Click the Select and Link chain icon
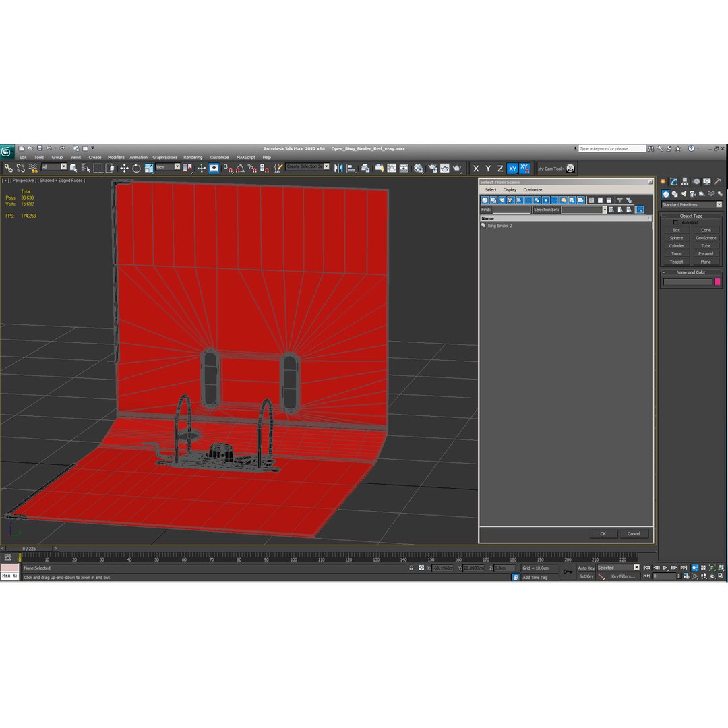This screenshot has height=728, width=728. [x=8, y=169]
